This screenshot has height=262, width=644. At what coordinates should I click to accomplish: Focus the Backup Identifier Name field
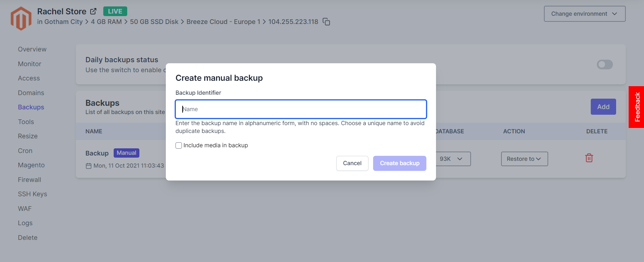click(x=301, y=109)
